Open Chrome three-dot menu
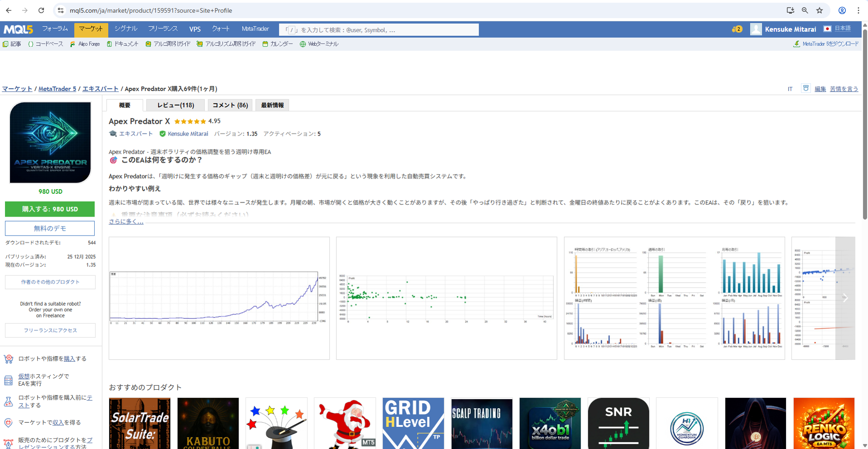 [x=858, y=10]
